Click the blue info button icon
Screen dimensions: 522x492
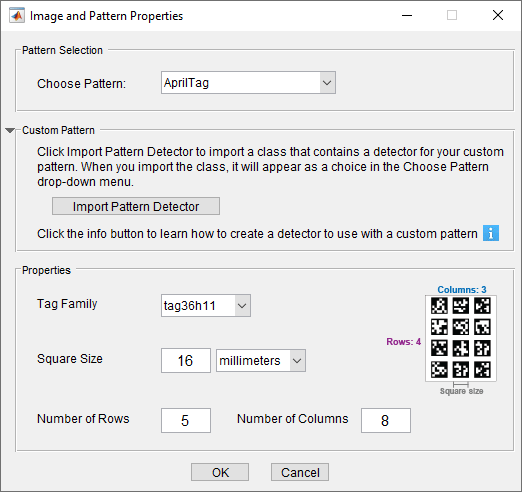[x=491, y=233]
